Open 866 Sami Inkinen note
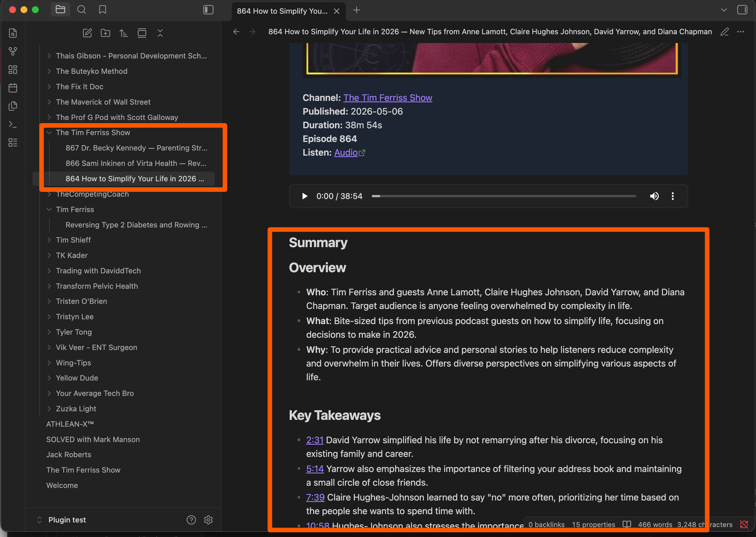The image size is (756, 537). point(136,163)
